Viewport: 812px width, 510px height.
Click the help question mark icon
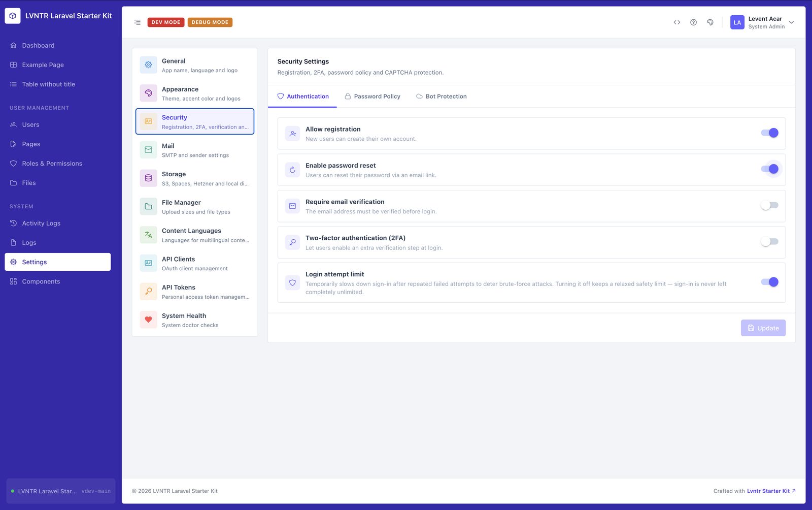pos(693,22)
